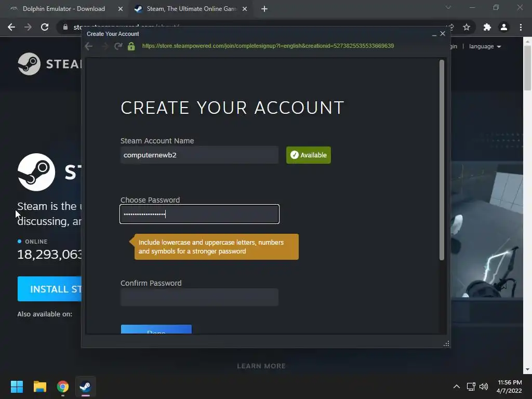
Task: Go back in Chrome browser history
Action: click(11, 27)
